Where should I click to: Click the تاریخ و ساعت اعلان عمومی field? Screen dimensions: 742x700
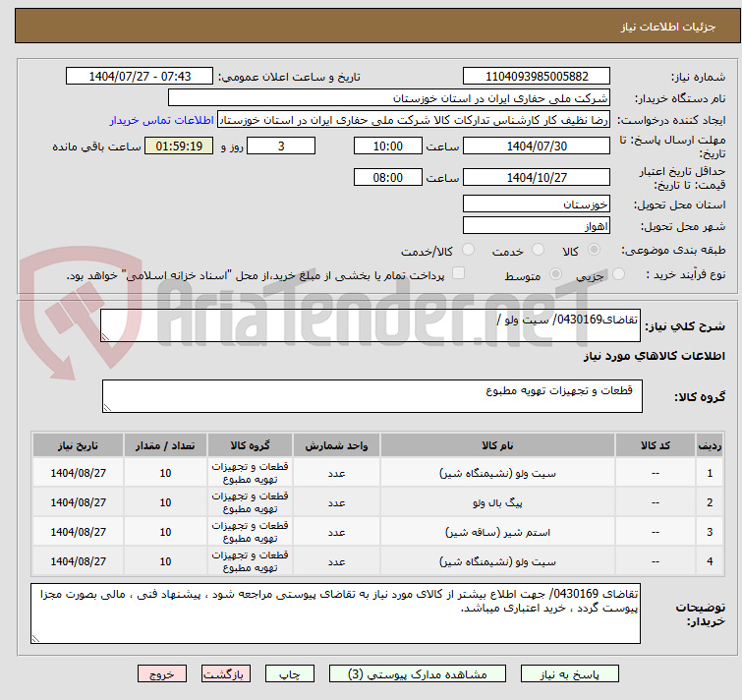pyautogui.click(x=140, y=77)
